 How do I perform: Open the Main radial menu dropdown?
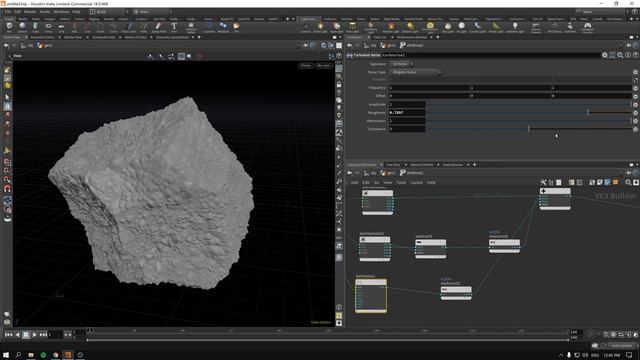pos(152,12)
